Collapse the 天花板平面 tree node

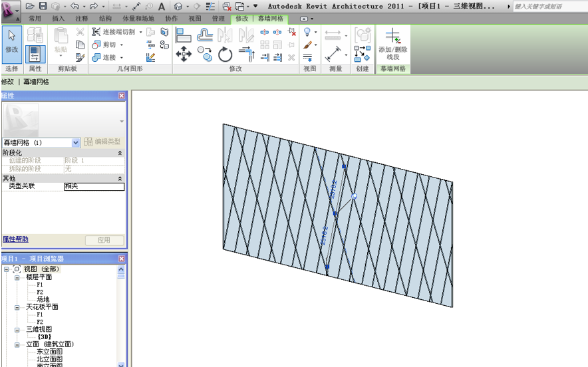pos(18,307)
